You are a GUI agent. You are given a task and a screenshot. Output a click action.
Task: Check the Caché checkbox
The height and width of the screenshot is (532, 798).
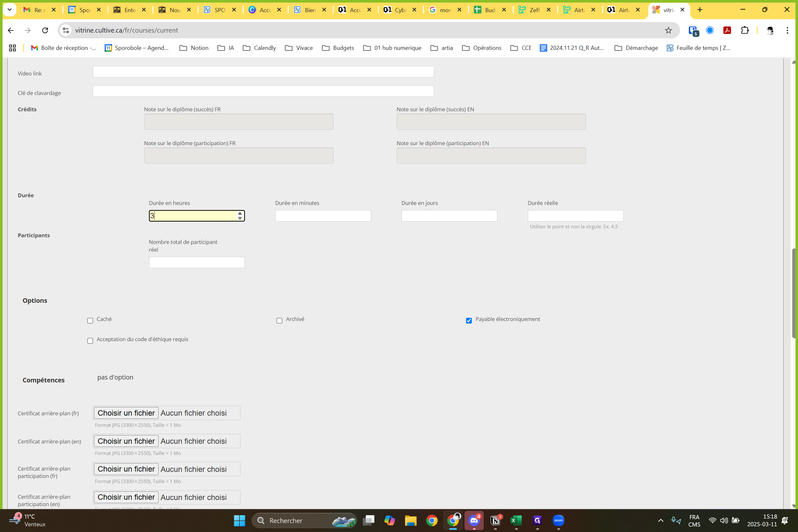tap(90, 321)
